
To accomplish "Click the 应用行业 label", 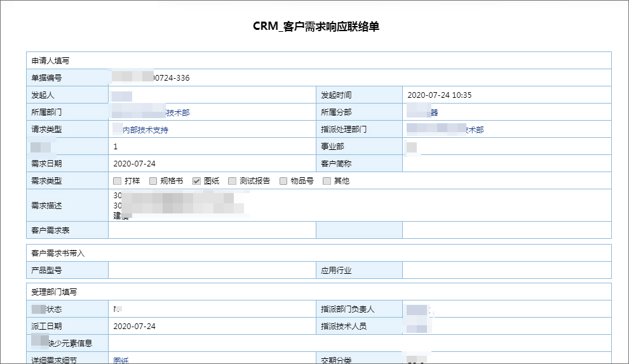I will [x=336, y=271].
